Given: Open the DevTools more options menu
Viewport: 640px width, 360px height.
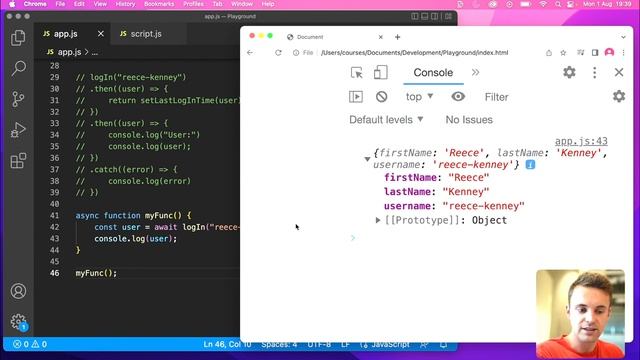Looking at the screenshot, I should tap(594, 72).
